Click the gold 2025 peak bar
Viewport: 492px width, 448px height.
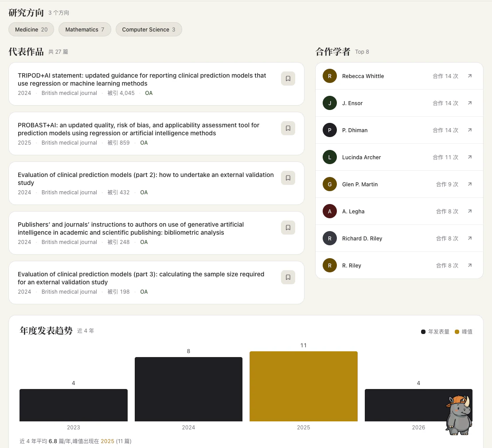[x=304, y=386]
